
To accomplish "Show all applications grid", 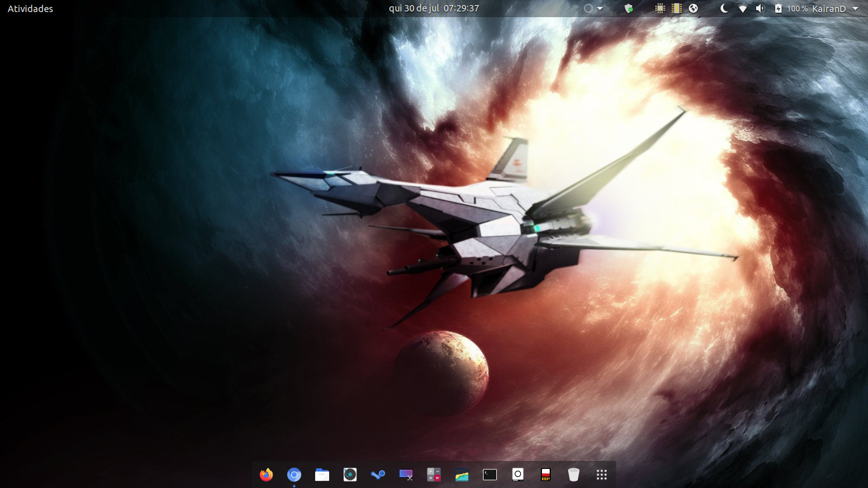I will 602,475.
